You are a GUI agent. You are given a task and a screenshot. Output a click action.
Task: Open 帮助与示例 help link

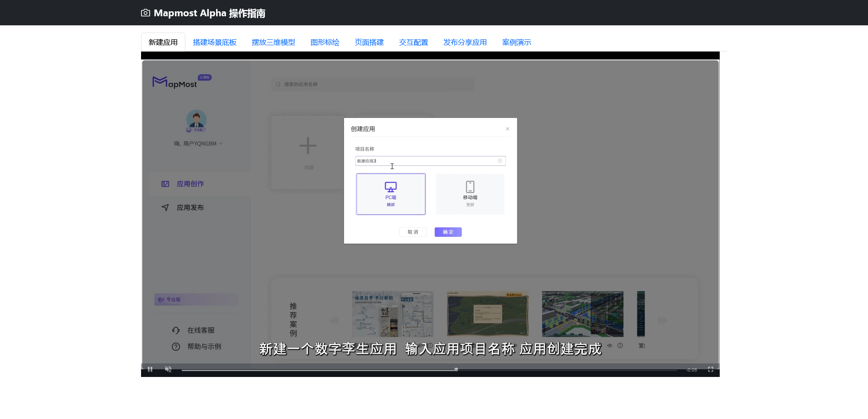point(204,347)
